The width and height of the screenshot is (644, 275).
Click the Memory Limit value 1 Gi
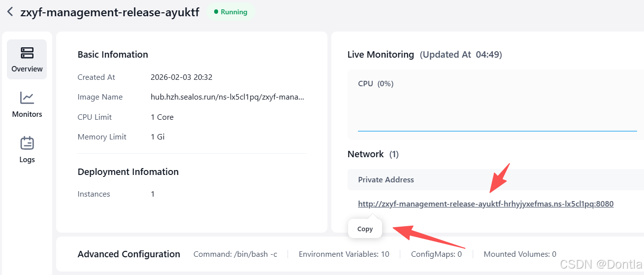158,137
